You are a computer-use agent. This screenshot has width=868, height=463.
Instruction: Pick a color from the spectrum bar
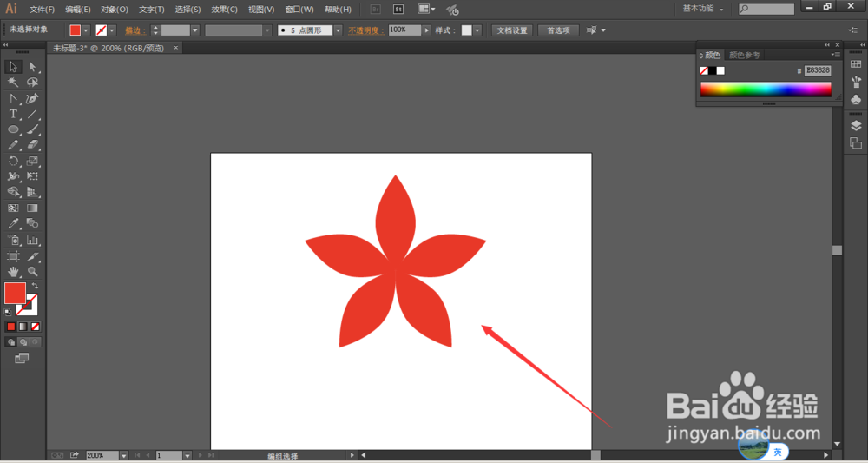(766, 89)
